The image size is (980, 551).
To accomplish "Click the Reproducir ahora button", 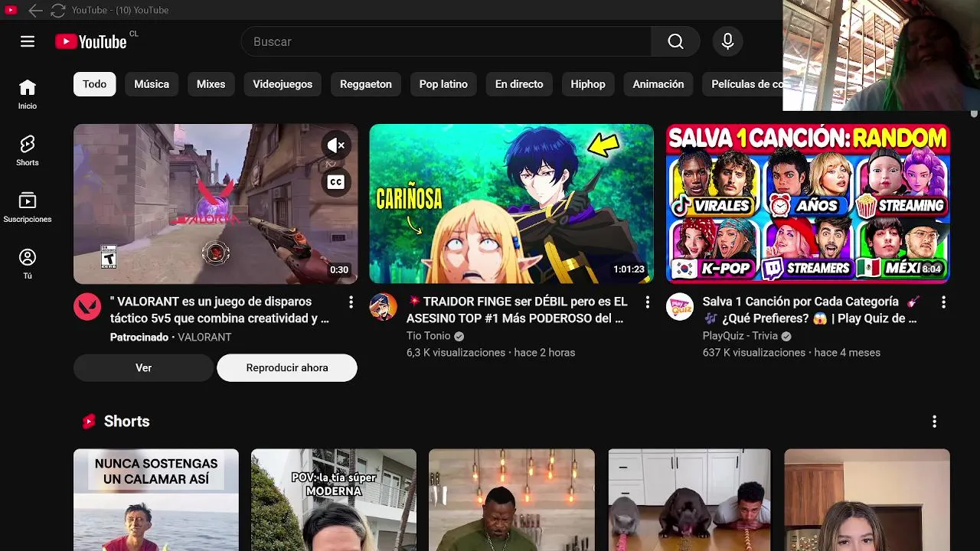I will [287, 368].
